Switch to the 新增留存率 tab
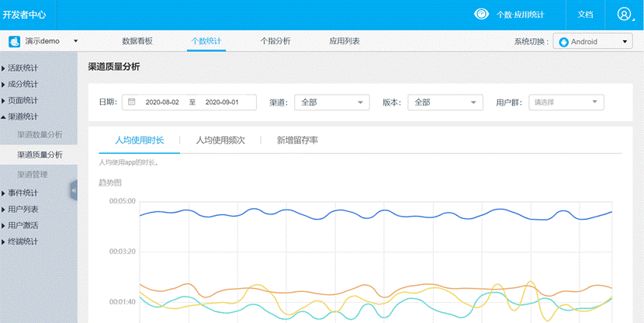 pyautogui.click(x=297, y=141)
